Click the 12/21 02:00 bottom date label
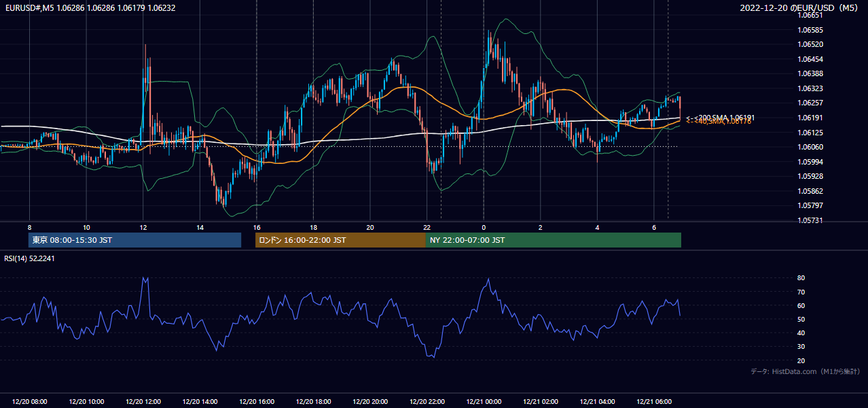Screen dimensions: 868x408 click(540, 402)
